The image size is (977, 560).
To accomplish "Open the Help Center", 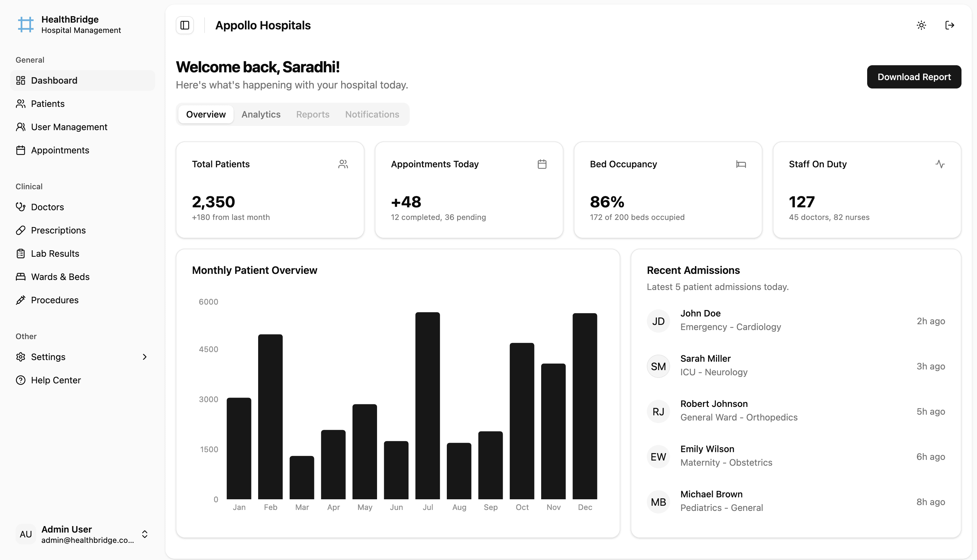I will coord(55,380).
